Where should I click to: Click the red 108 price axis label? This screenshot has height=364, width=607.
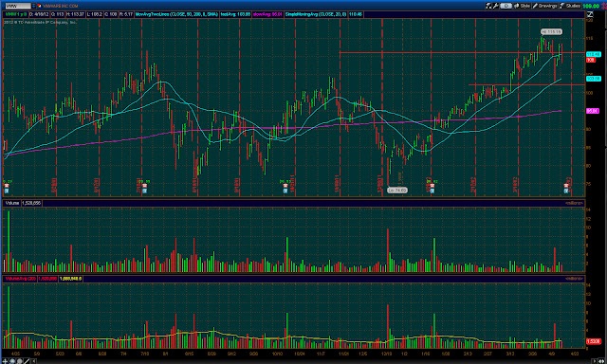point(591,60)
